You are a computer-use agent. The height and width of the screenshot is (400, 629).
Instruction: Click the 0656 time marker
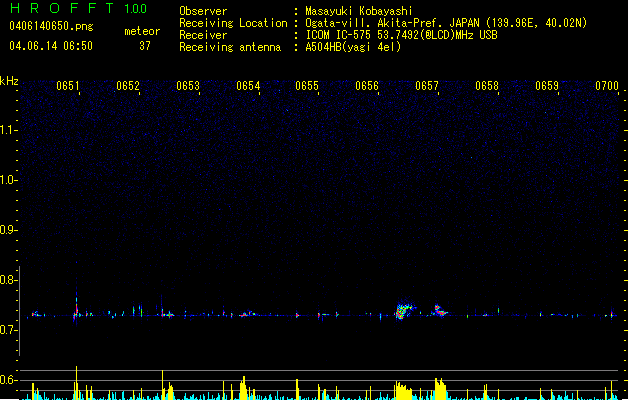[367, 86]
